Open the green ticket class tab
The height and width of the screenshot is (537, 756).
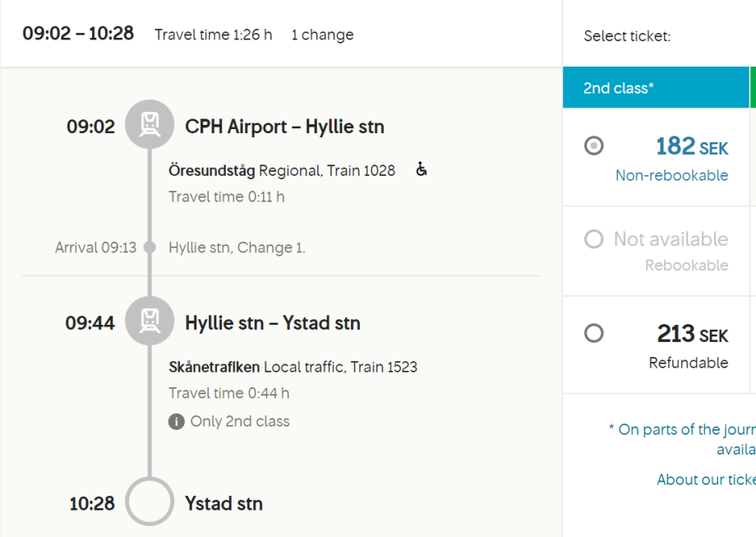coord(752,88)
